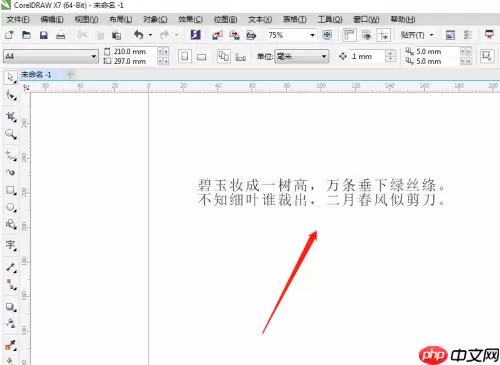This screenshot has width=500, height=365.
Task: Toggle the show guidelines button
Action: (x=384, y=35)
